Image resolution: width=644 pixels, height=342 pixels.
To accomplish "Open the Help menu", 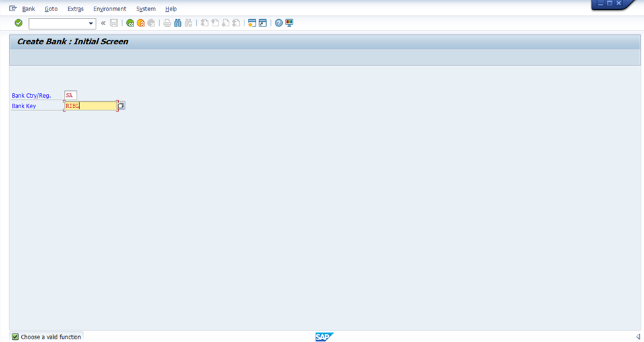I will pos(171,9).
